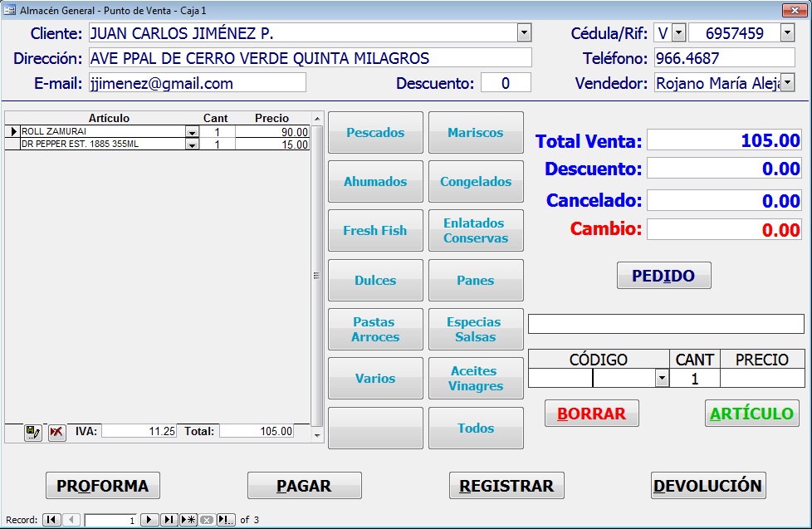This screenshot has width=812, height=529.
Task: Click the REGISTRAR button
Action: click(506, 486)
